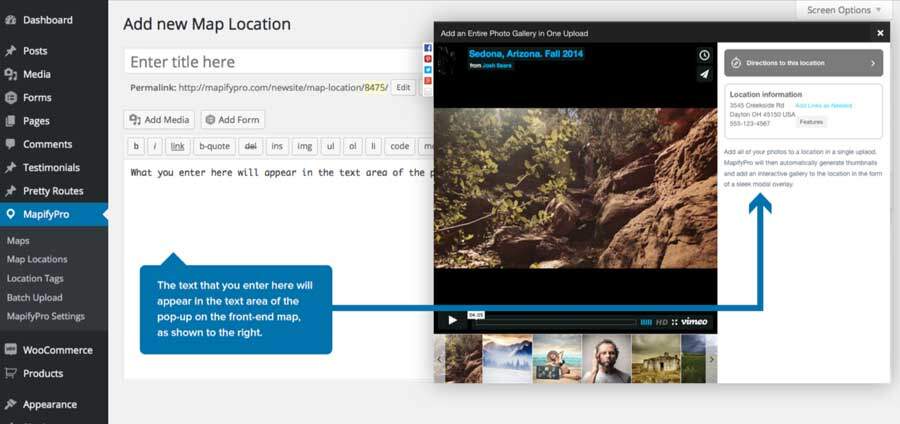Image resolution: width=900 pixels, height=424 pixels.
Task: Click the Edit permalink button
Action: click(x=403, y=88)
